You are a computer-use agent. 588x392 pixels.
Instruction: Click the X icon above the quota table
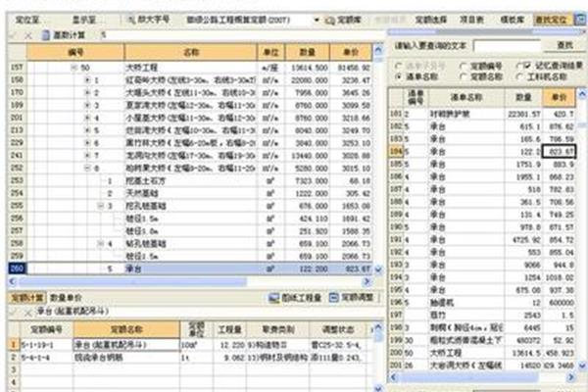pyautogui.click(x=27, y=312)
